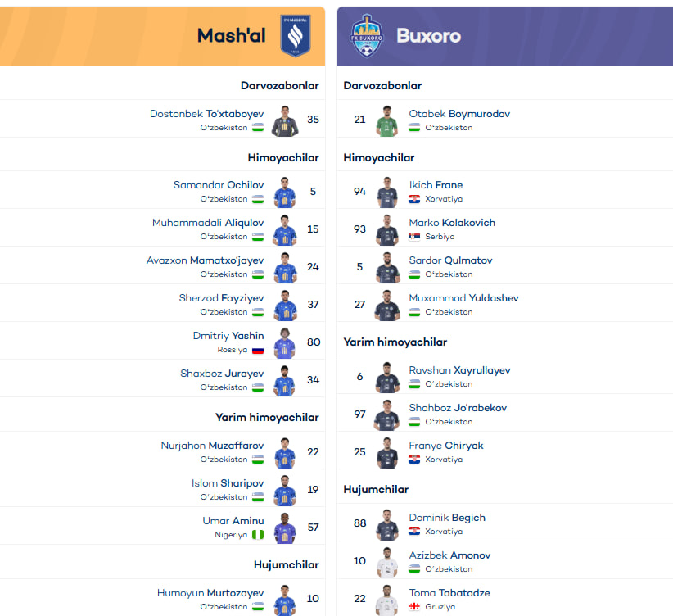673x616 pixels.
Task: Click the FK Buxoro club crest logo
Action: click(366, 37)
